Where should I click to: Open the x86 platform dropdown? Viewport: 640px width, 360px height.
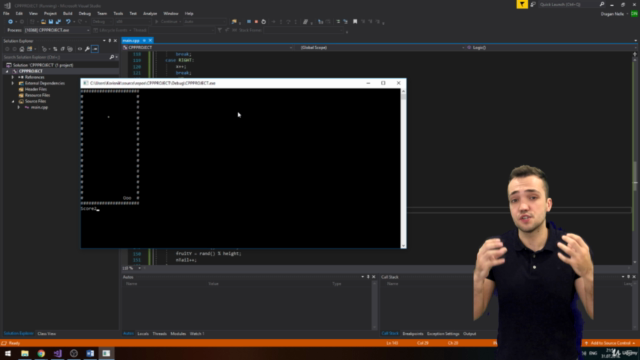tap(133, 22)
